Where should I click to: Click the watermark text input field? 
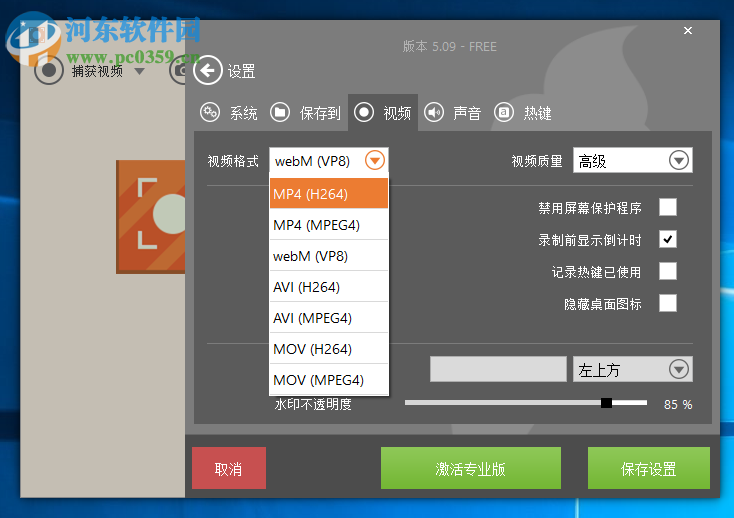click(498, 369)
